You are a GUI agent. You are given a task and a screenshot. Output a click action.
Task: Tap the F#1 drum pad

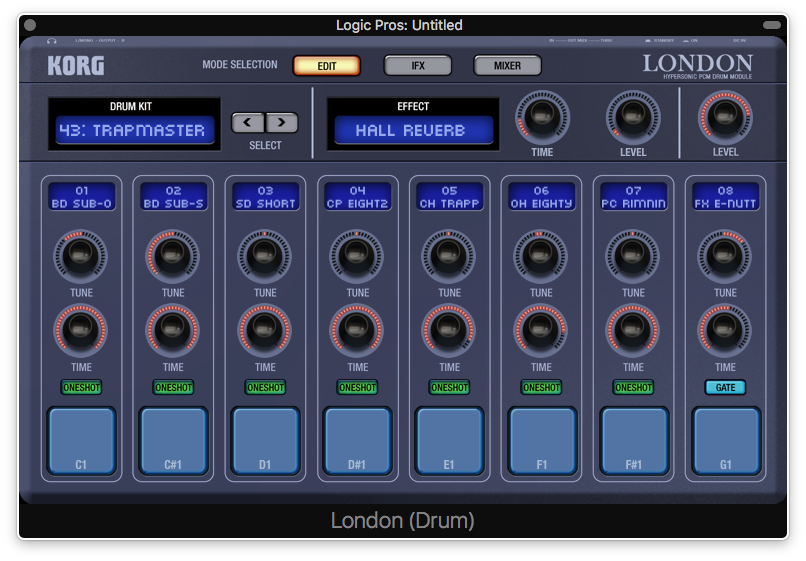point(633,441)
